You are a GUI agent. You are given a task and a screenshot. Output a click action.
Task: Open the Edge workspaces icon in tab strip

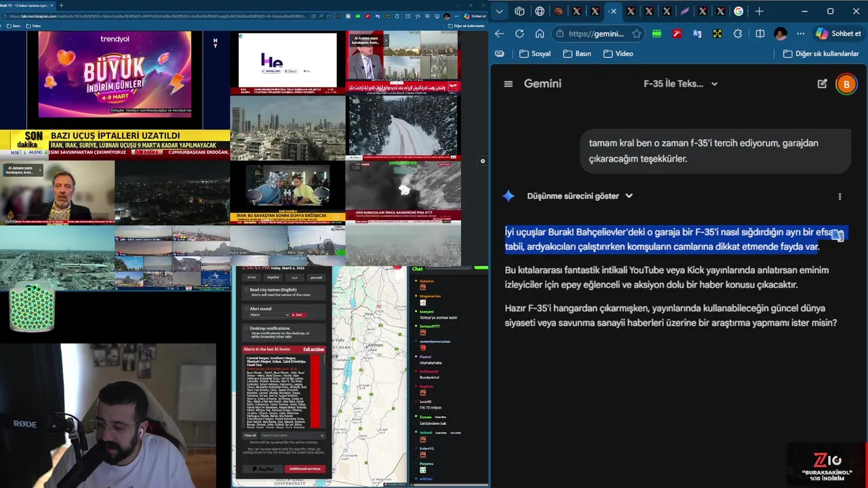pyautogui.click(x=519, y=11)
